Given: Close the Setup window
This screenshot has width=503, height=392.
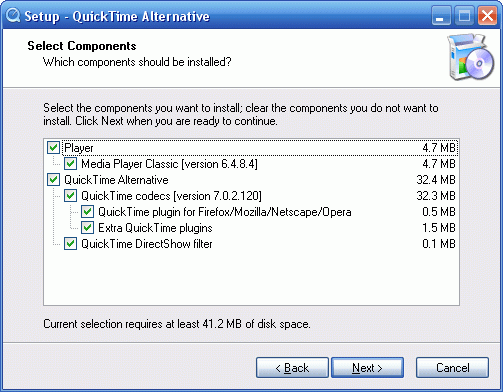Looking at the screenshot, I should click(487, 16).
